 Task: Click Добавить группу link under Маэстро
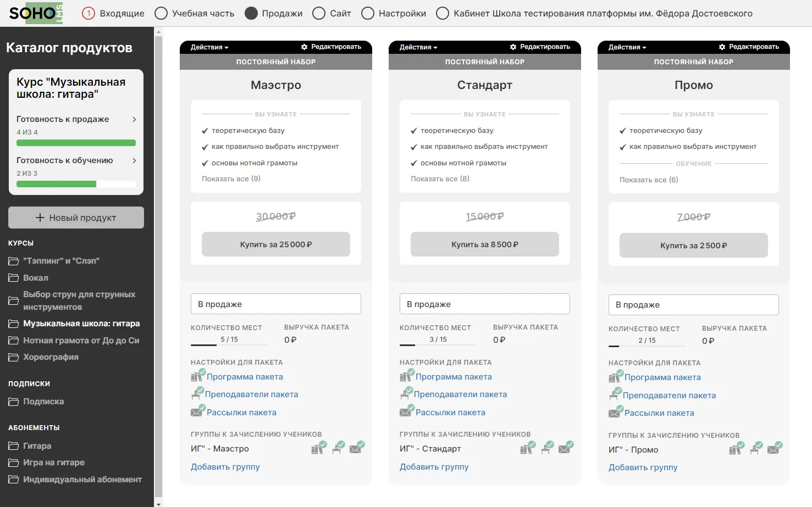225,467
